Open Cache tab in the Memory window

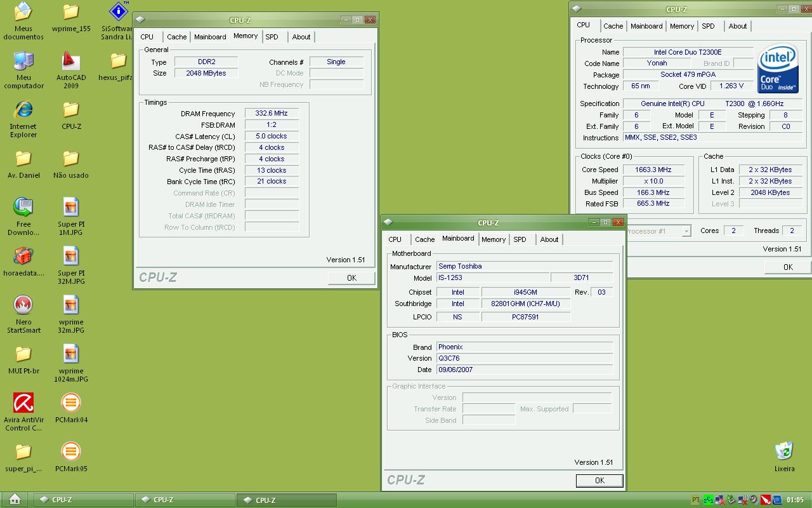pyautogui.click(x=177, y=37)
